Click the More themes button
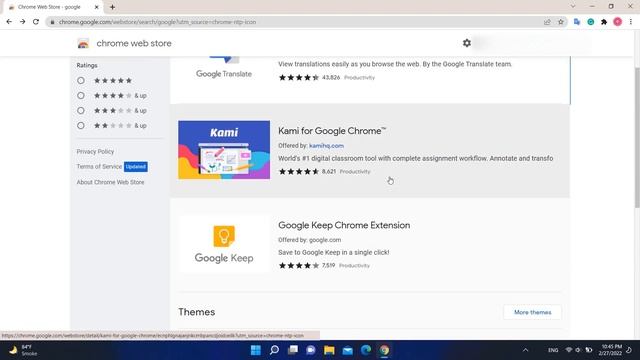This screenshot has height=360, width=640. [532, 312]
